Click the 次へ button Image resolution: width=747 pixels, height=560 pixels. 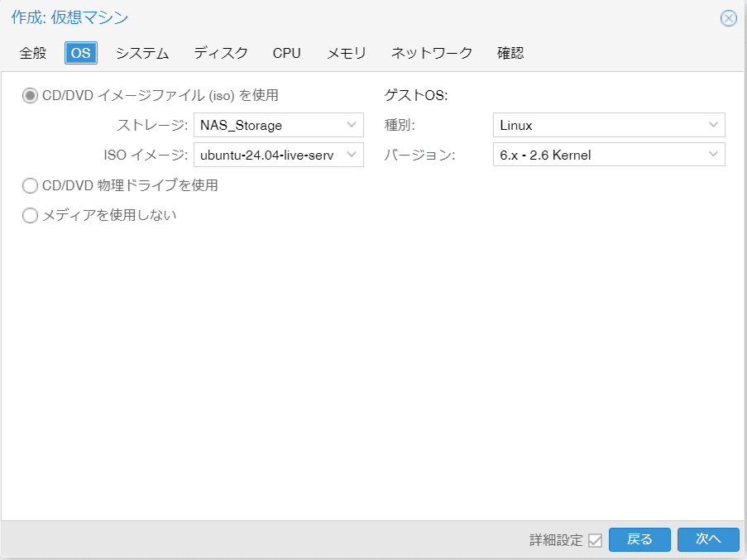click(x=708, y=539)
